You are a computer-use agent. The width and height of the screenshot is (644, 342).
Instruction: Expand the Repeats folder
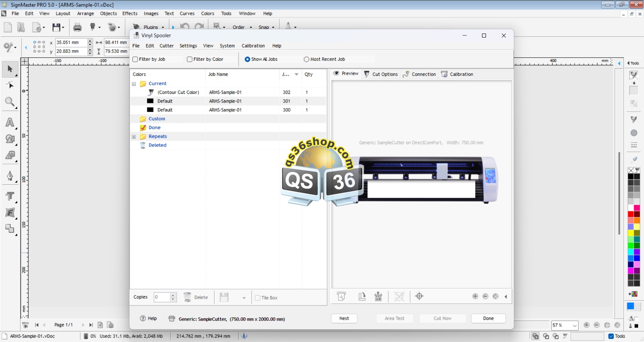(134, 137)
